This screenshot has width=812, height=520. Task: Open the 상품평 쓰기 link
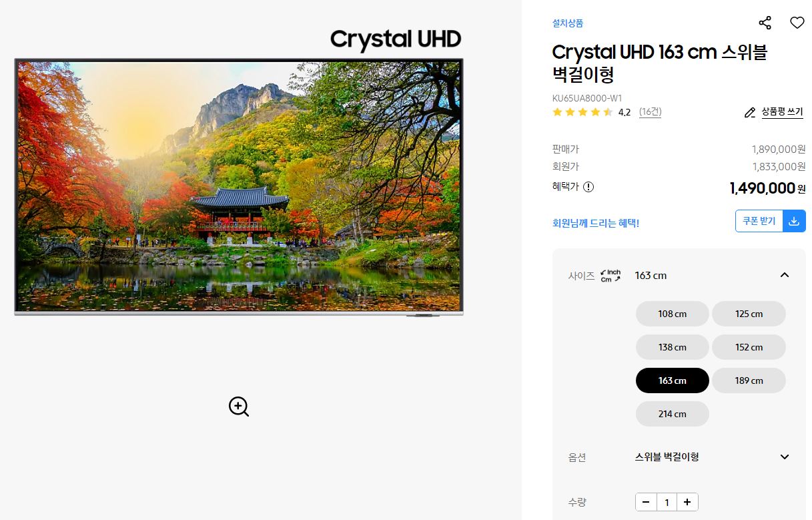(x=783, y=112)
